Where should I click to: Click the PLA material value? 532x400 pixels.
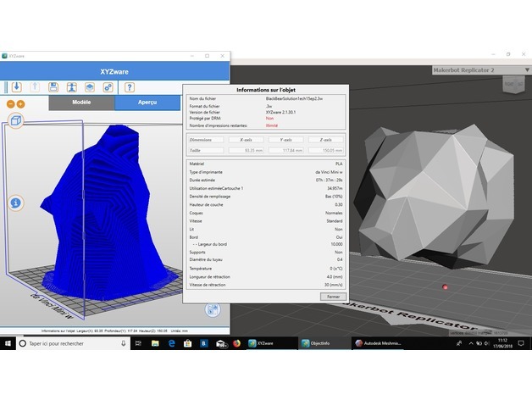pos(339,164)
